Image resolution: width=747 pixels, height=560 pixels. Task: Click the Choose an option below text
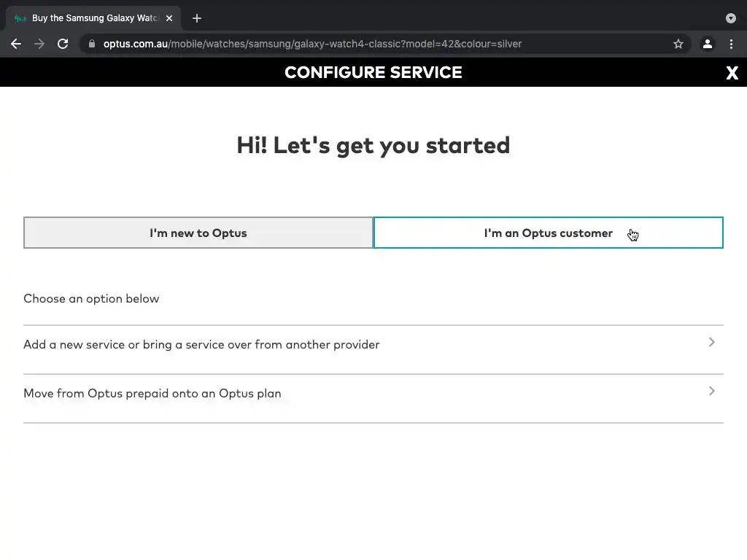point(91,298)
